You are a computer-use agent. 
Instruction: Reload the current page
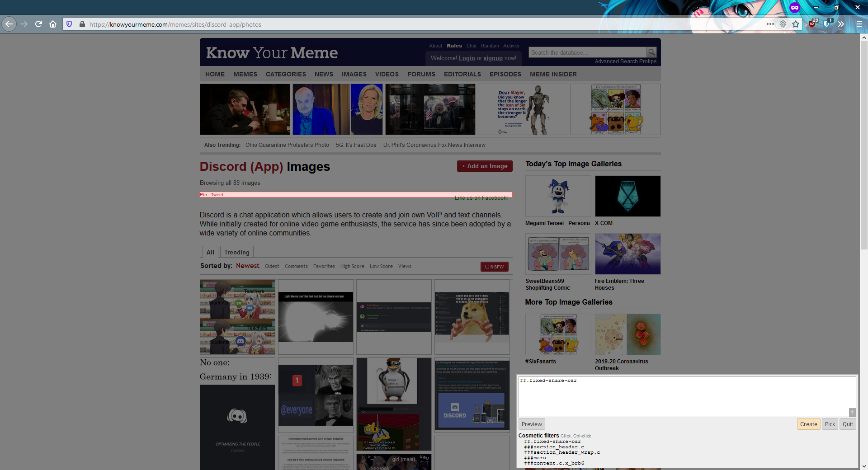click(38, 24)
